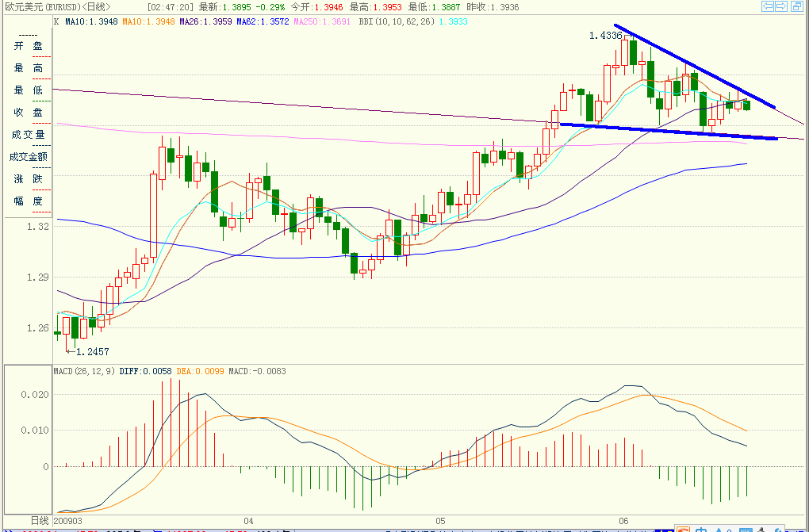Image resolution: width=809 pixels, height=532 pixels.
Task: Click the -0.29% change value
Action: tap(270, 7)
